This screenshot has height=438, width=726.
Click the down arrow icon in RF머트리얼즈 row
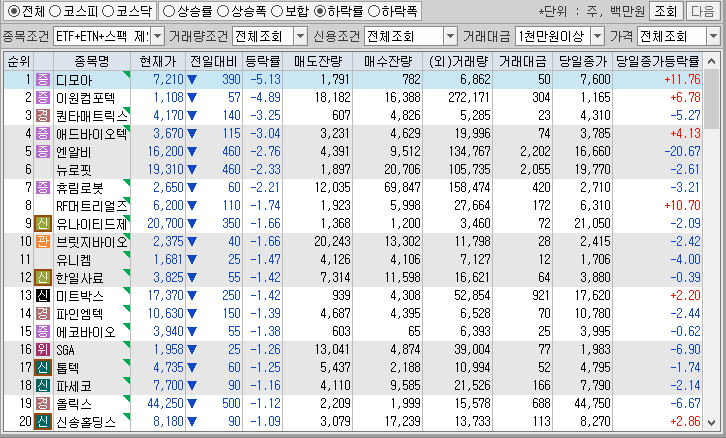point(192,206)
